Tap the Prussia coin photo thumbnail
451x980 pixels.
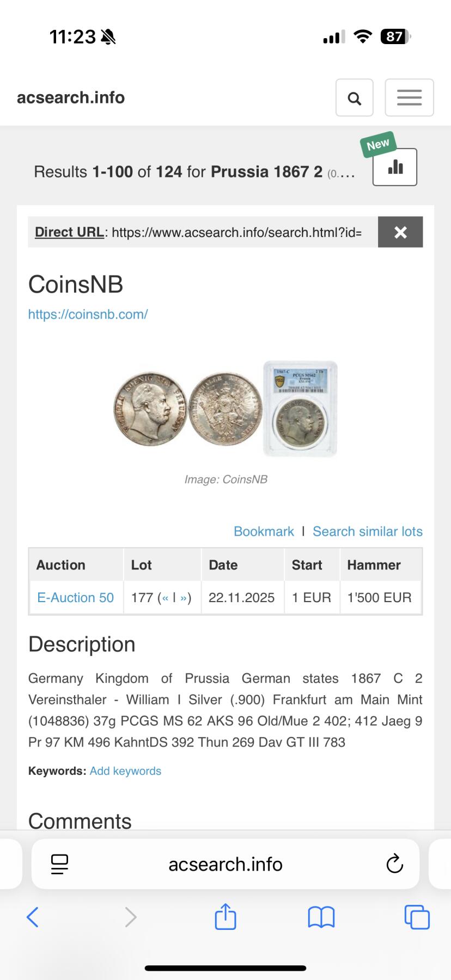coord(225,408)
